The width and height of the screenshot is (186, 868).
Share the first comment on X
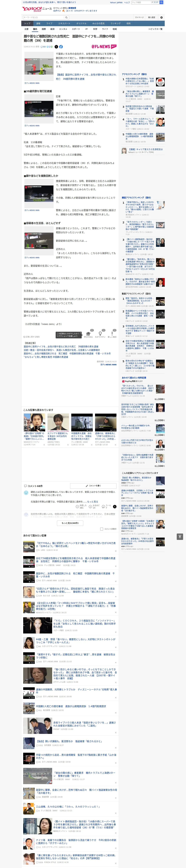click(x=114, y=506)
